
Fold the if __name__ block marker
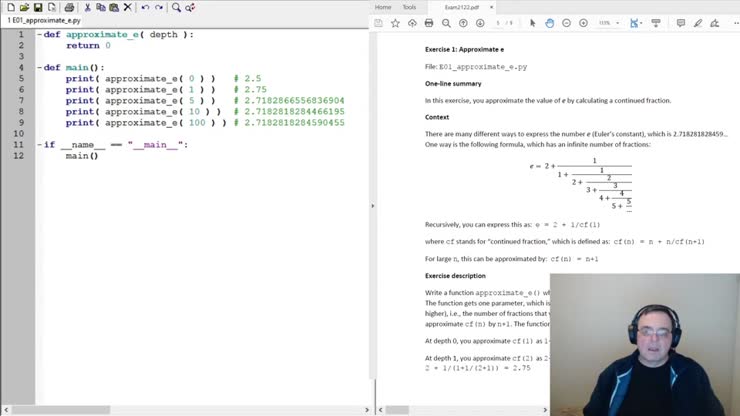click(39, 145)
